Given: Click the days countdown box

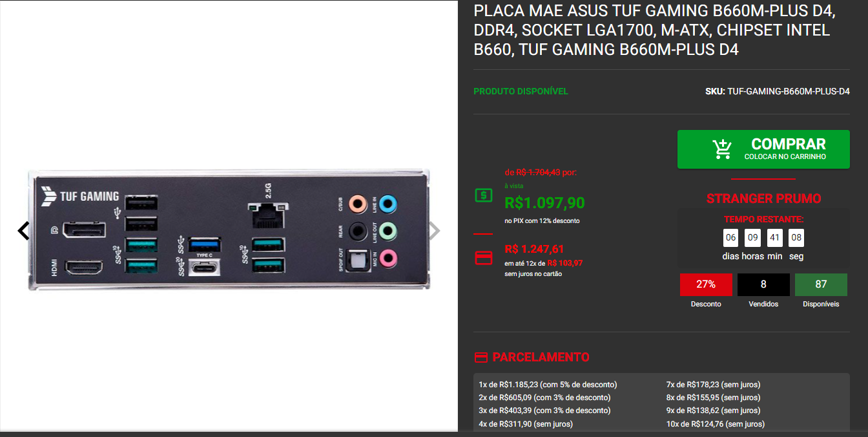Looking at the screenshot, I should [730, 238].
